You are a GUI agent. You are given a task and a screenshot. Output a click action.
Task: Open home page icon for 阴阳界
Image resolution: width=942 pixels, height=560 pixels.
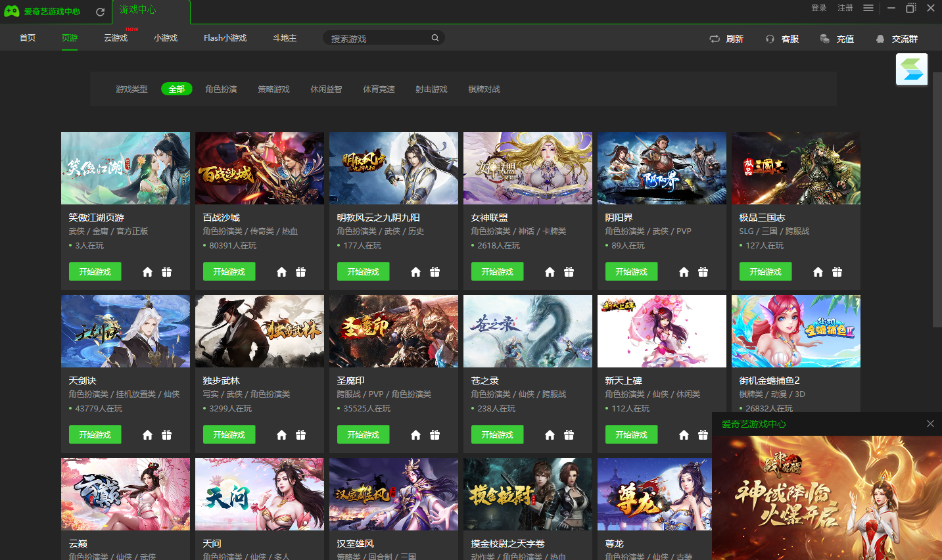coord(684,271)
